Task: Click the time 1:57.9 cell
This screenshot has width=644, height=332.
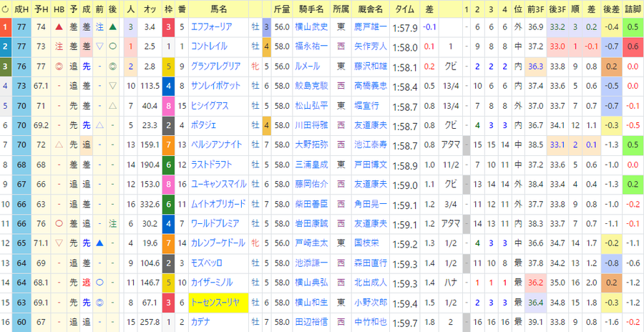Action: click(x=405, y=28)
